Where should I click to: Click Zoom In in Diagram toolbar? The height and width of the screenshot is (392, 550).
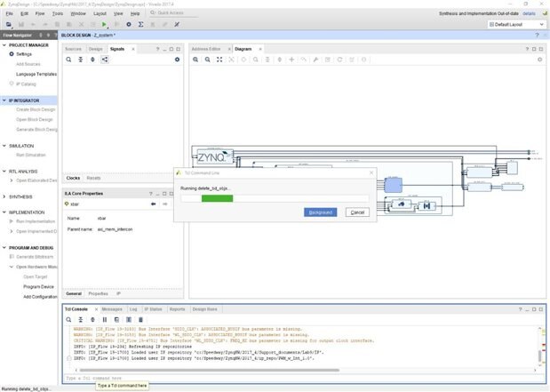point(195,60)
